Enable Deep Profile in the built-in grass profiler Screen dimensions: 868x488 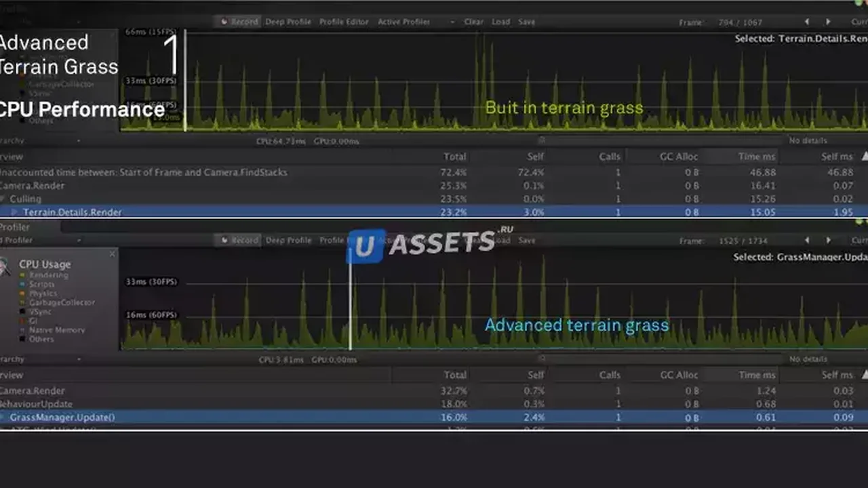pos(288,22)
